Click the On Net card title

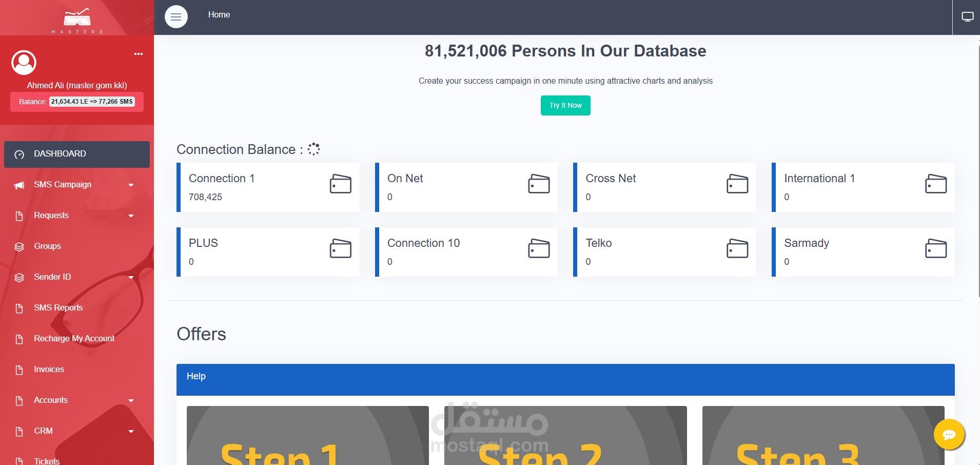click(x=405, y=179)
